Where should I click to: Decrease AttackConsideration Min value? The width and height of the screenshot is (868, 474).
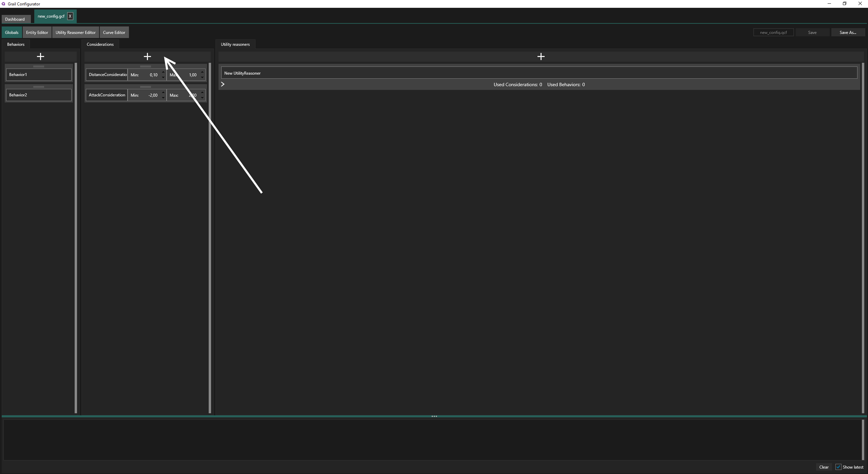(x=163, y=98)
